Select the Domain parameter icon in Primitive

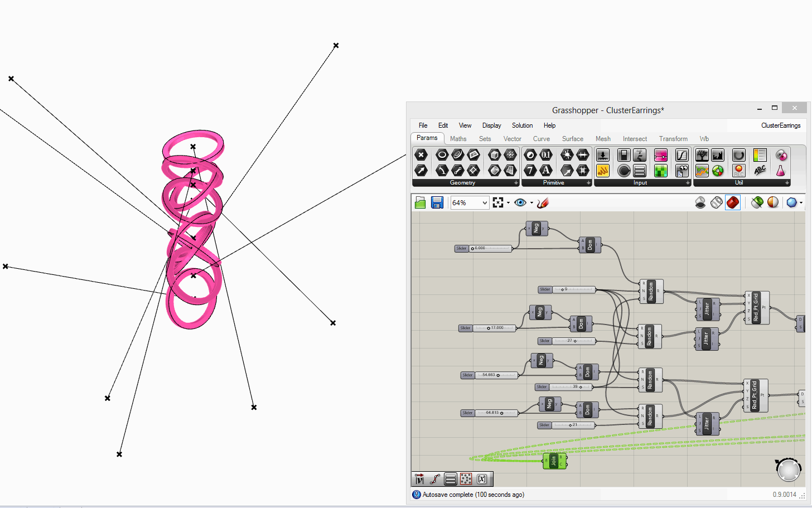pos(582,155)
